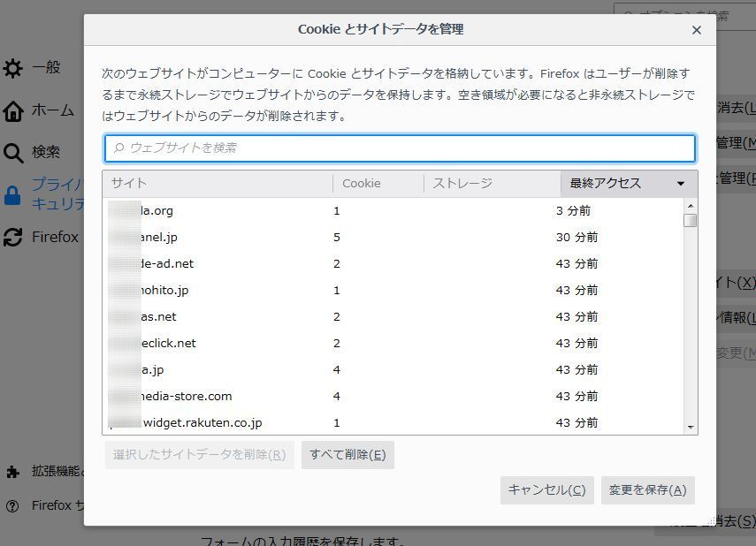756x546 pixels.
Task: Click the scroll down arrow of site list
Action: [691, 428]
